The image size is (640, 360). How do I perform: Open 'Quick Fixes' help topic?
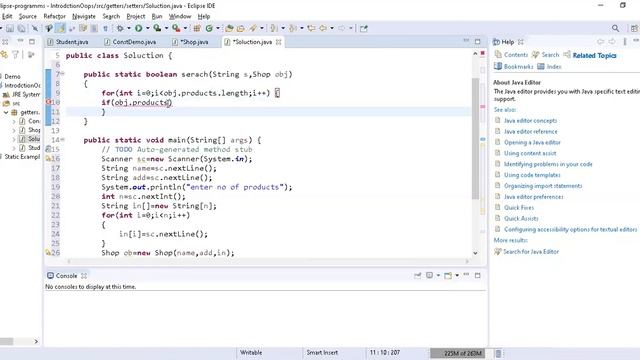click(519, 207)
